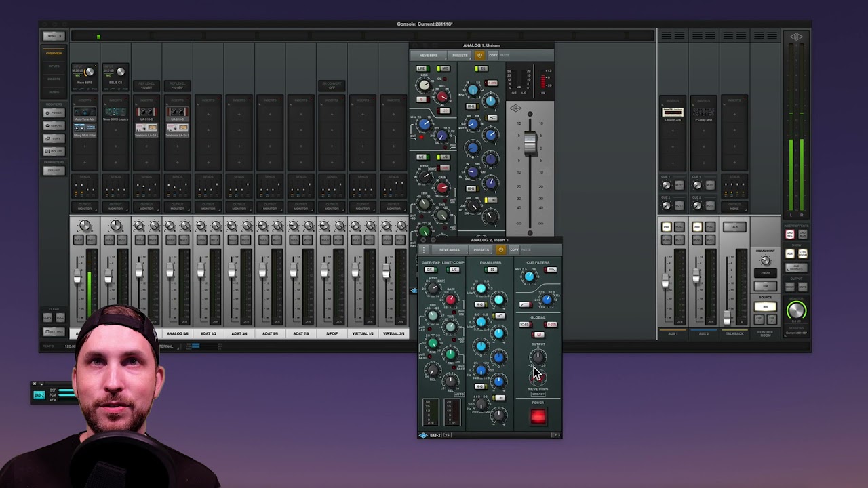Open the help question mark in ANALOG 2 footer
Image resolution: width=868 pixels, height=488 pixels.
click(557, 435)
